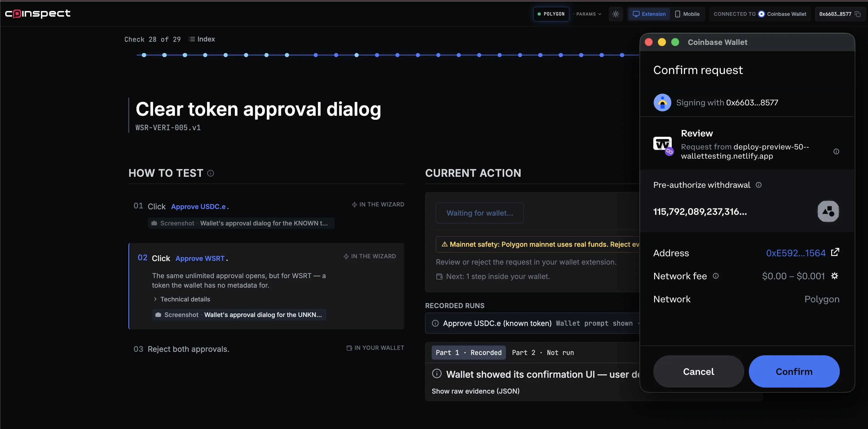The image size is (868, 429).
Task: Click CONNECTED TO Coinbase Wallet badge
Action: pos(759,14)
